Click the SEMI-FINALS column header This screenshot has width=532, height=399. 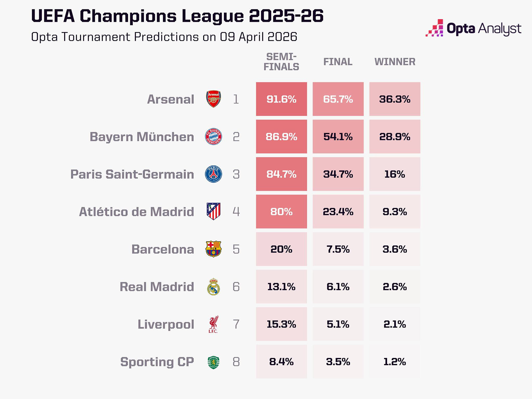point(281,62)
